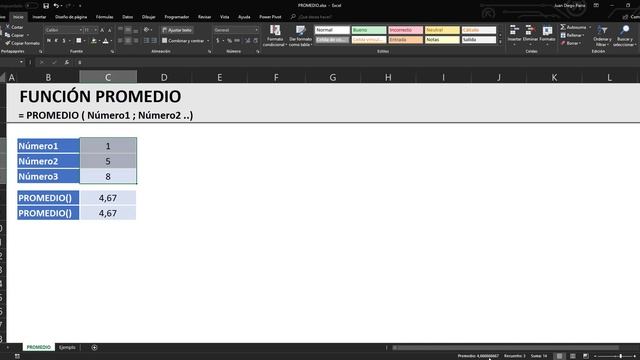The image size is (640, 360).
Task: Apply the Bueno cell style
Action: point(369,30)
